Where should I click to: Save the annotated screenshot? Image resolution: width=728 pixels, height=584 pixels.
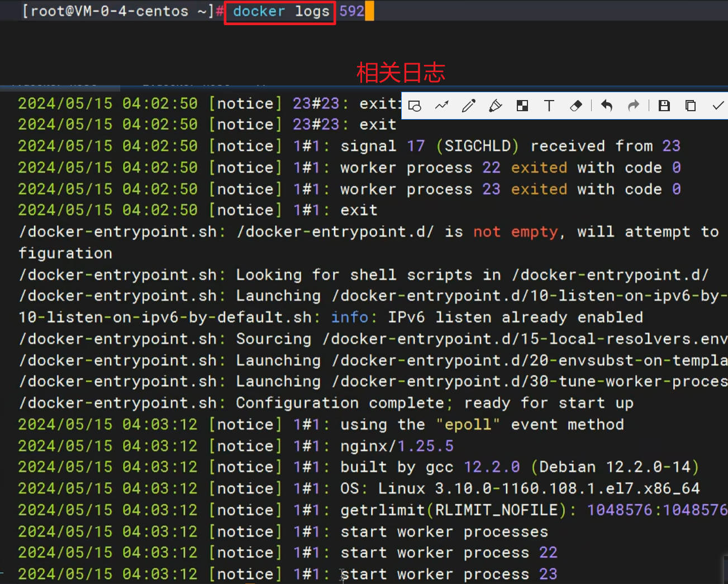664,106
